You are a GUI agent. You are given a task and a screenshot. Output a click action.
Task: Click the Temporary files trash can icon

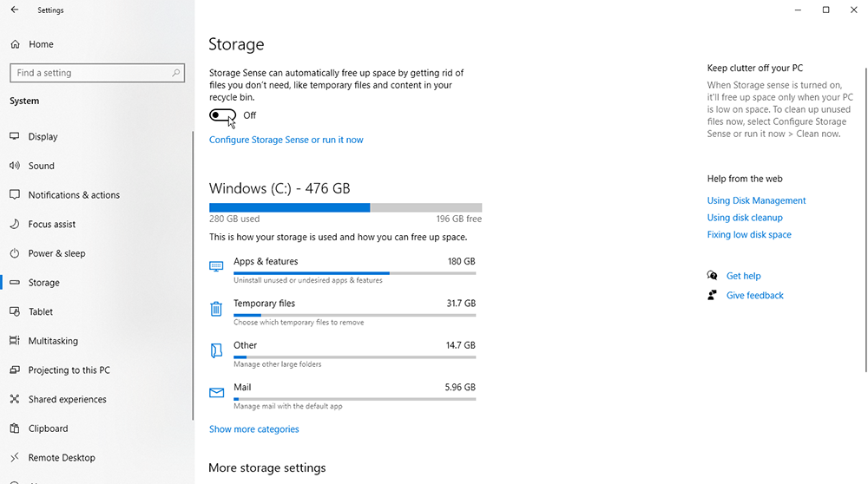[216, 309]
